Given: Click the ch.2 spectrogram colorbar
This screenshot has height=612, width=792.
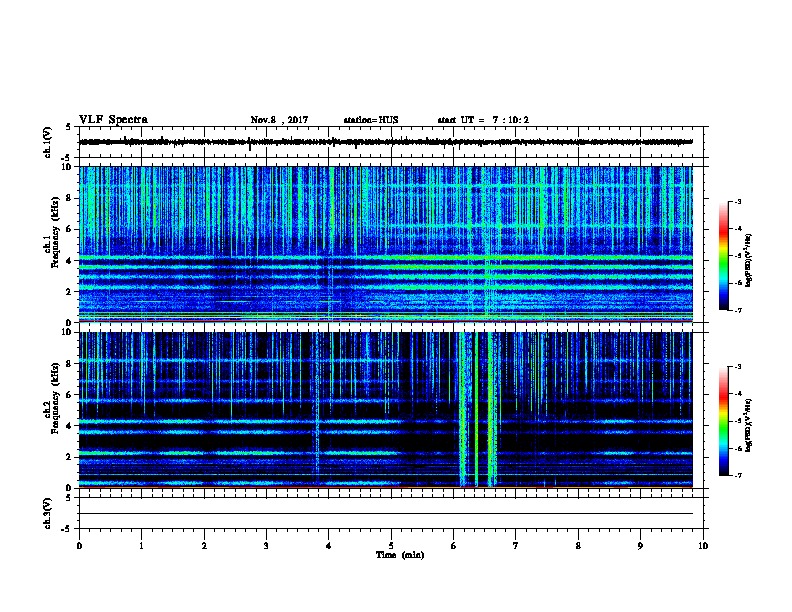Looking at the screenshot, I should (x=723, y=421).
